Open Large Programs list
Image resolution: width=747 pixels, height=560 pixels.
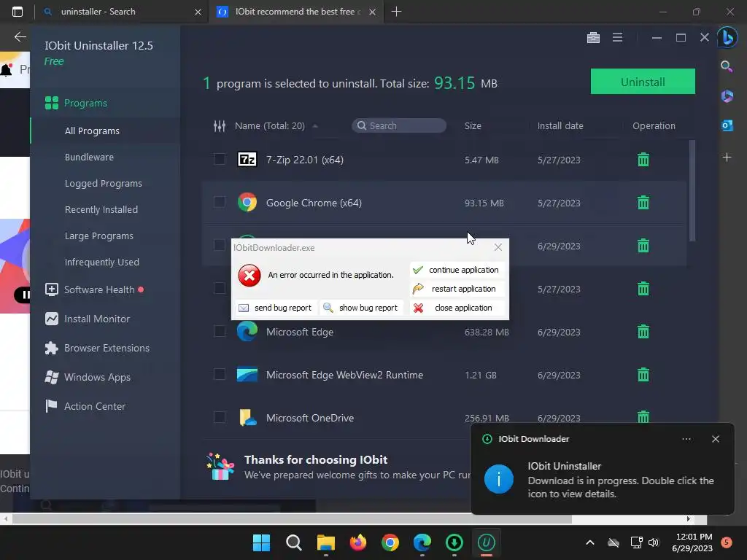99,236
